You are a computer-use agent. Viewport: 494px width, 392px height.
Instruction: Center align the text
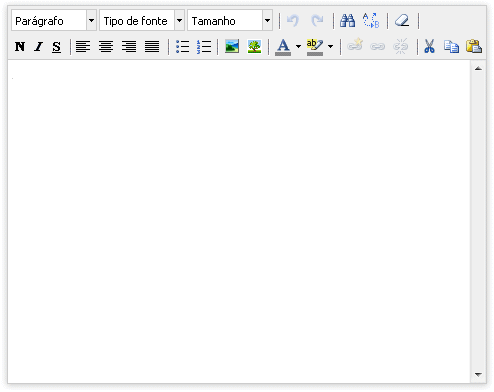106,46
